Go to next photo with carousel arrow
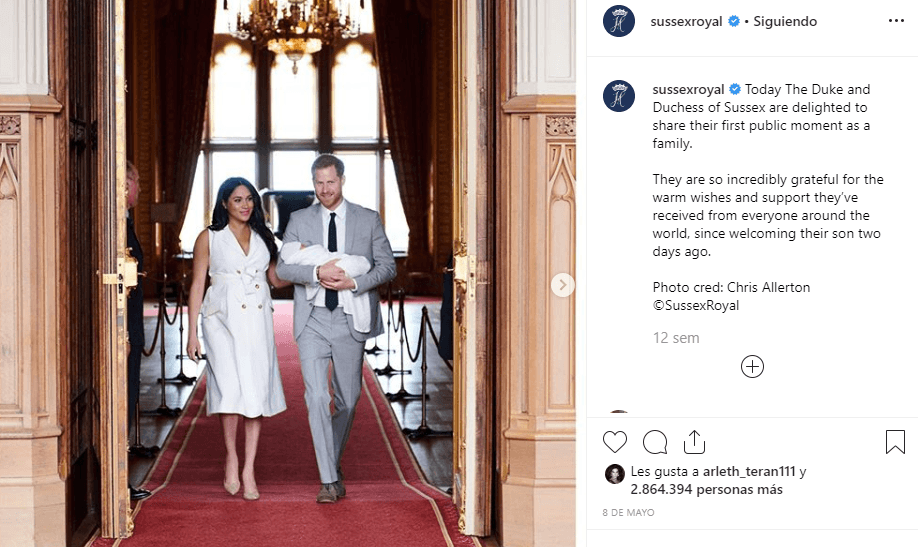 pos(563,285)
